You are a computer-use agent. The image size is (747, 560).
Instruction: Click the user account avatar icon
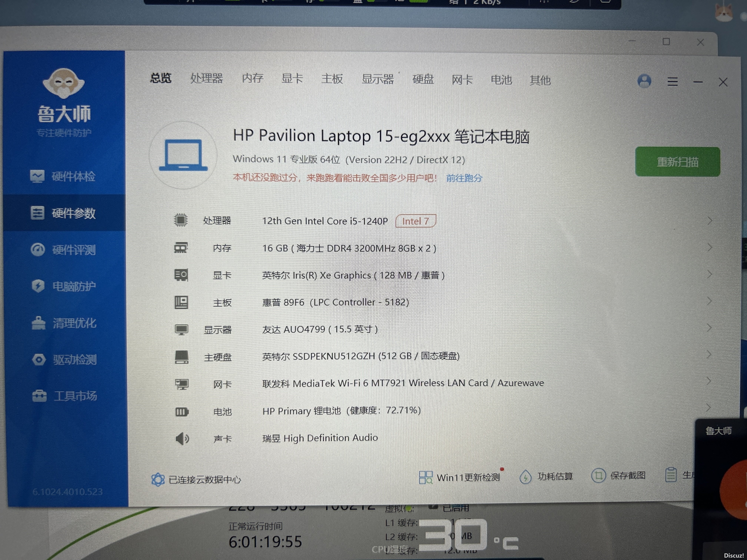point(644,81)
